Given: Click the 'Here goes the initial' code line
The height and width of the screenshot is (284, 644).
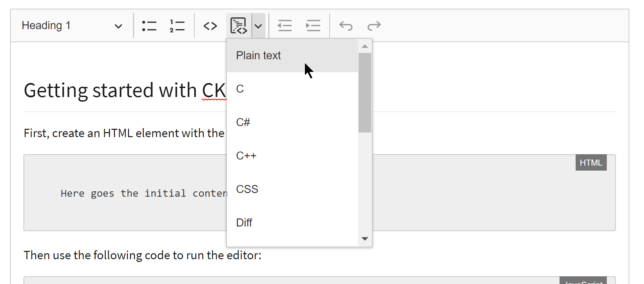Looking at the screenshot, I should [x=144, y=193].
